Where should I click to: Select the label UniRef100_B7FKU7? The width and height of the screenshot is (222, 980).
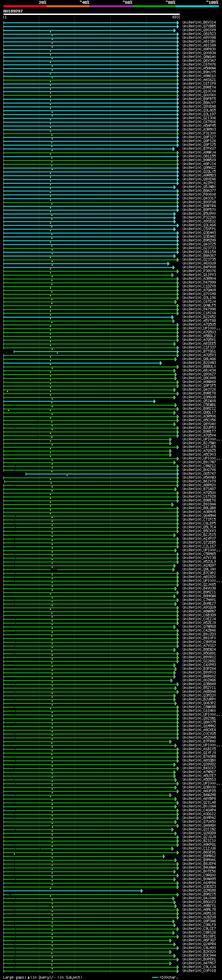[199, 149]
